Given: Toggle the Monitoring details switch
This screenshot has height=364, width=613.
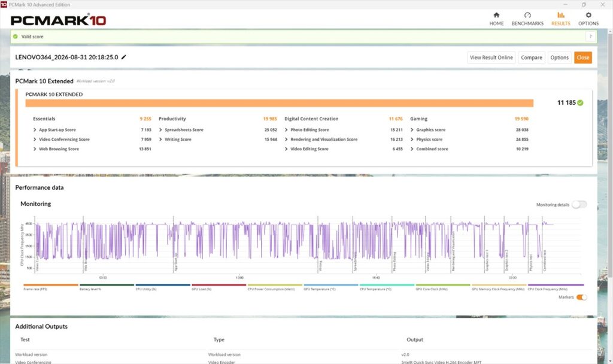Looking at the screenshot, I should (x=579, y=205).
